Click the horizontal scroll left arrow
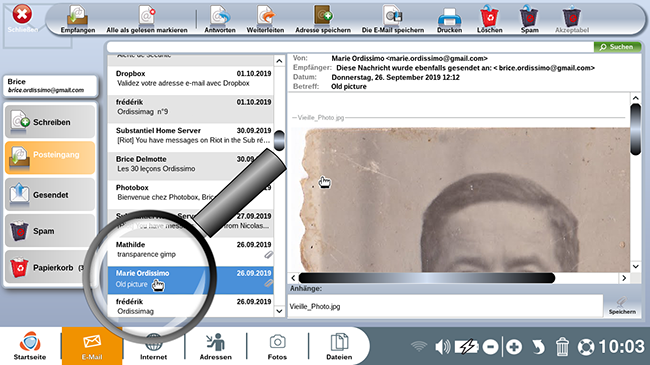 pyautogui.click(x=293, y=278)
